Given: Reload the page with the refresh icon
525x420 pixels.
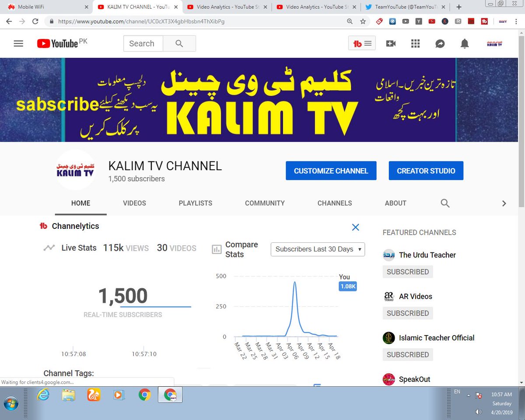Looking at the screenshot, I should click(35, 21).
